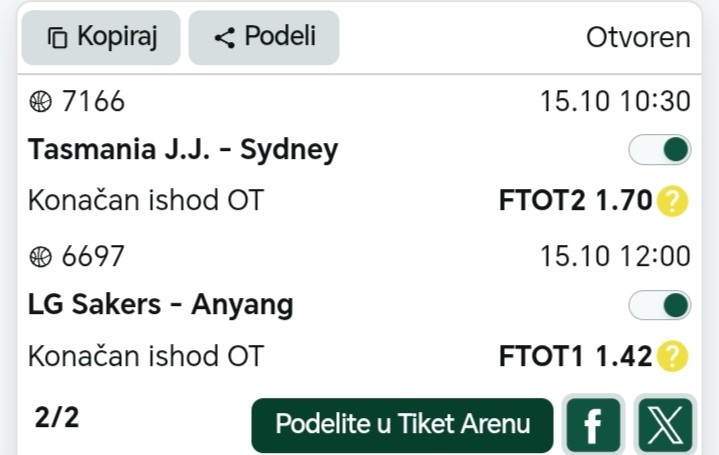
Task: Disable the LG Sakers - Anyang switch
Action: [660, 304]
